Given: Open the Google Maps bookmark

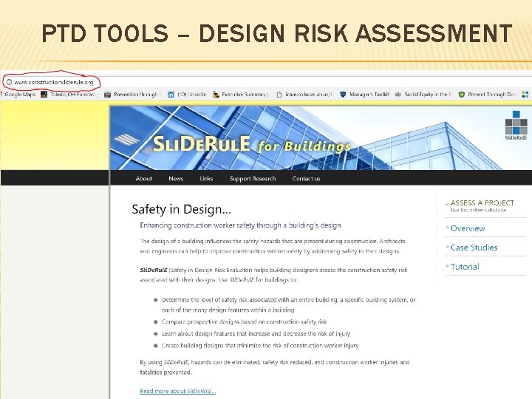Looking at the screenshot, I should point(20,95).
